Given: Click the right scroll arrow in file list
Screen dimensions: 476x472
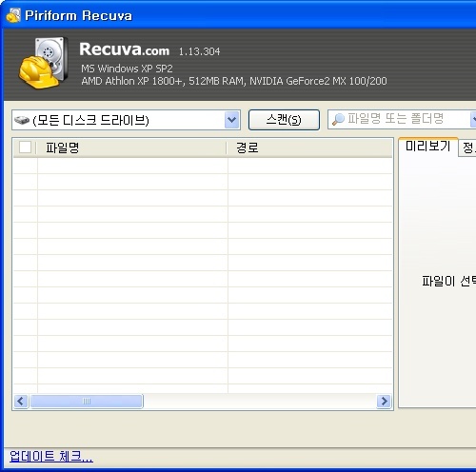Looking at the screenshot, I should click(384, 402).
